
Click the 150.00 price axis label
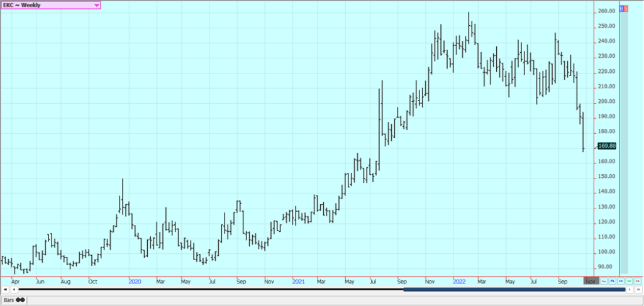606,177
